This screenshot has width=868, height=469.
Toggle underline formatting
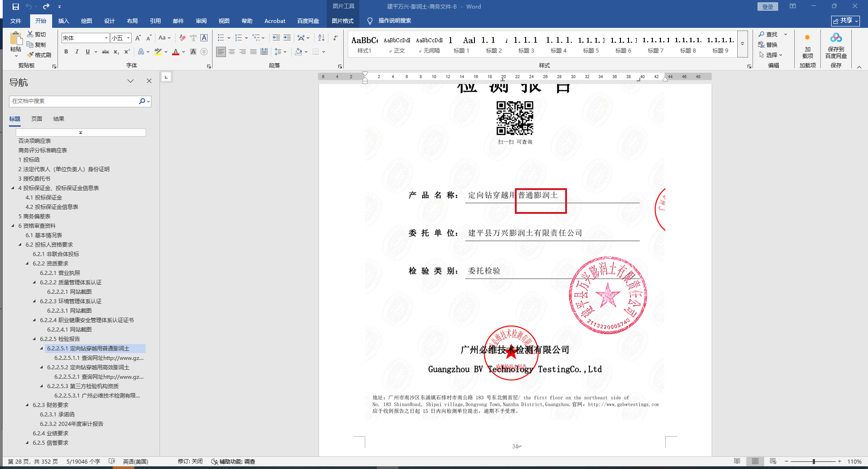(x=88, y=52)
